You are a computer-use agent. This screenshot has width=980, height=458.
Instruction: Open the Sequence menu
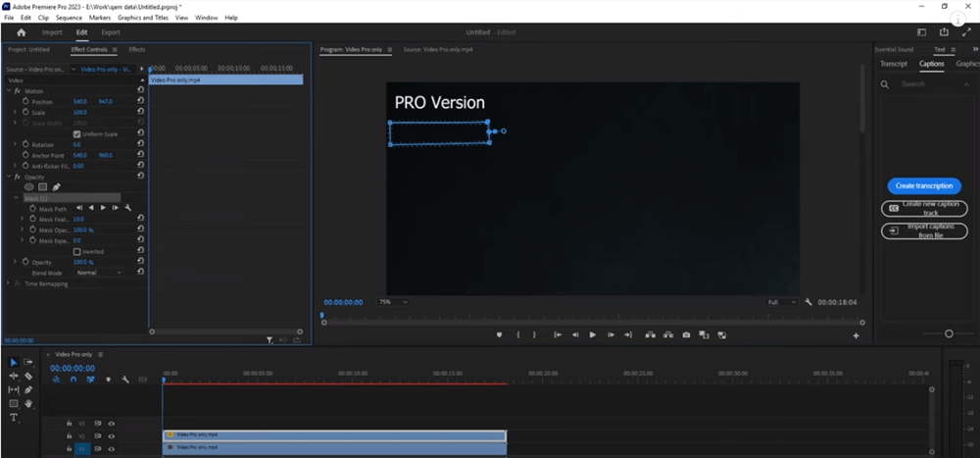[69, 18]
